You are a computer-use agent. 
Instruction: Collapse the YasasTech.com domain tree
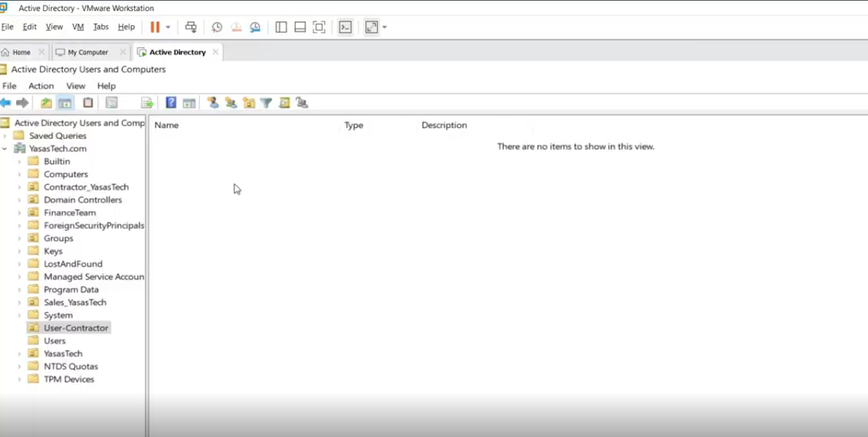pyautogui.click(x=5, y=148)
